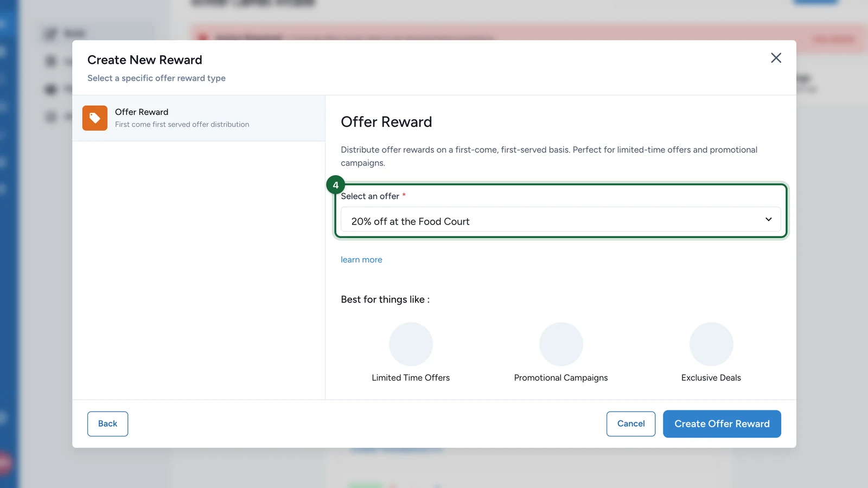
Task: Select the Offer Reward type entry
Action: point(199,118)
